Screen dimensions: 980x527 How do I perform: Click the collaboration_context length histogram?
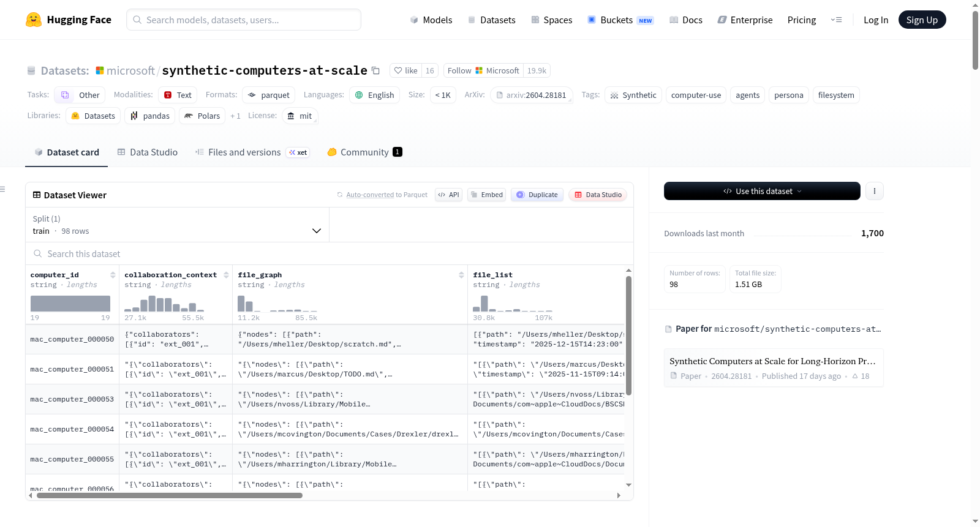tap(164, 304)
